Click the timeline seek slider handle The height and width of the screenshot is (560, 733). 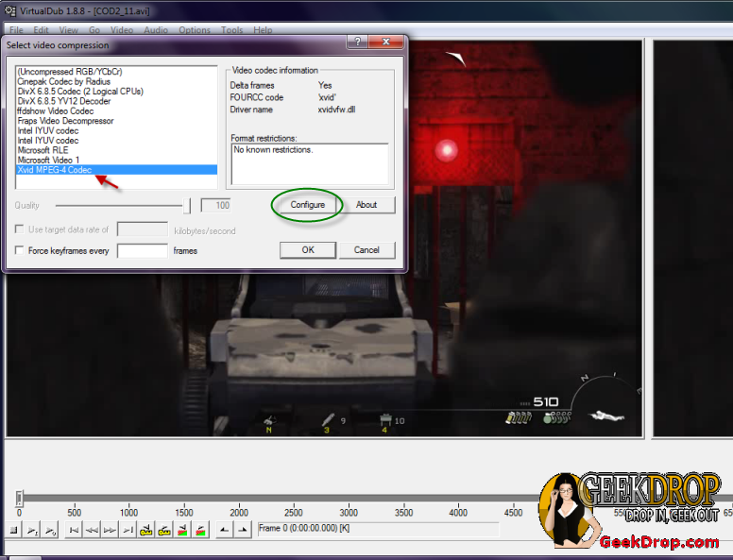(19, 498)
